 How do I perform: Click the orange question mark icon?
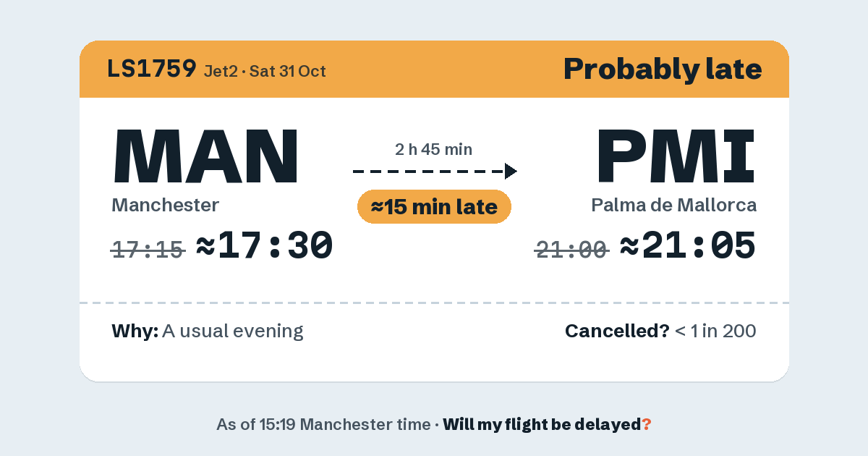(647, 424)
